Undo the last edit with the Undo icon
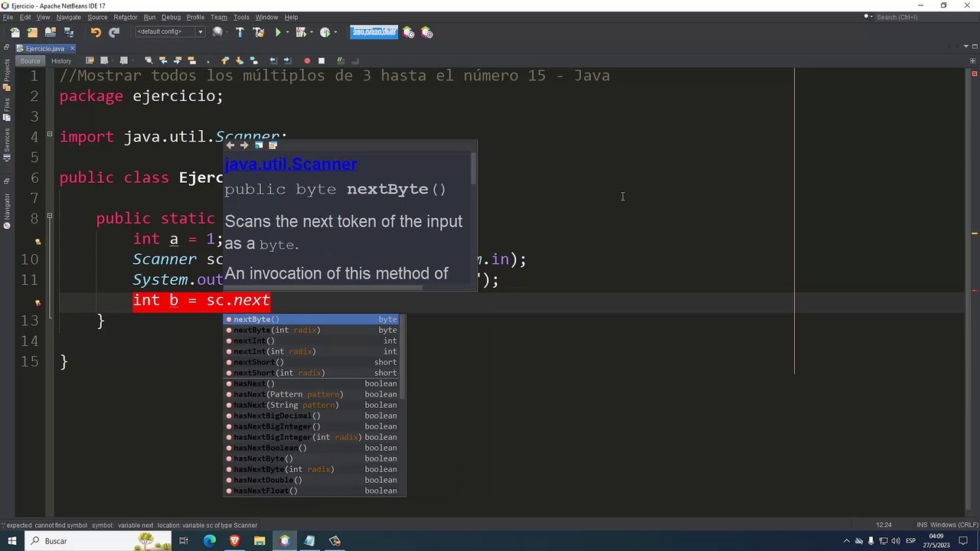Screen dimensions: 980x551 click(96, 32)
